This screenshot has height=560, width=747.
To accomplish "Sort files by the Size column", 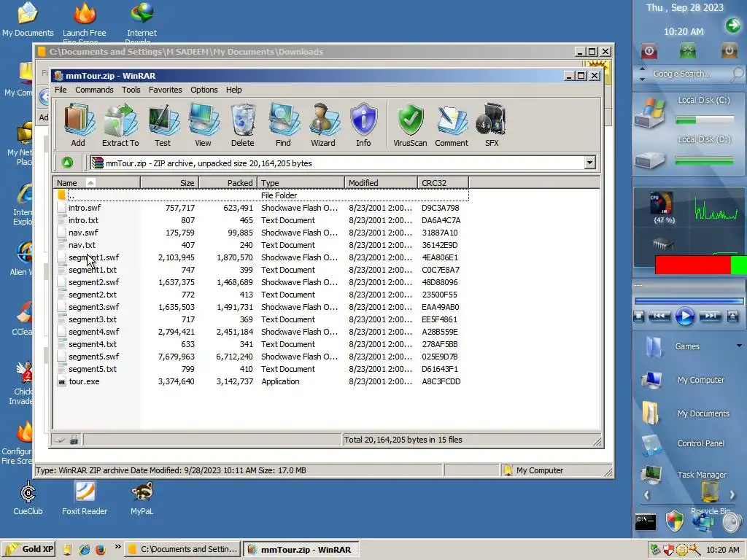I will [x=169, y=183].
